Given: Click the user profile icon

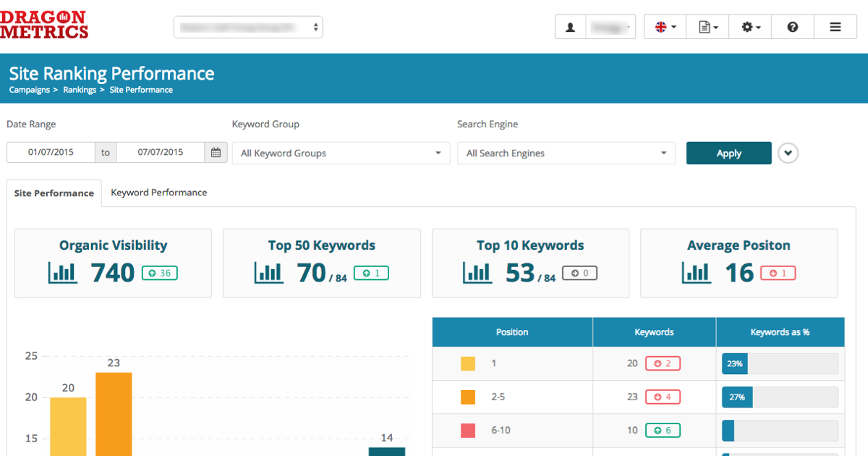Looking at the screenshot, I should pyautogui.click(x=570, y=27).
